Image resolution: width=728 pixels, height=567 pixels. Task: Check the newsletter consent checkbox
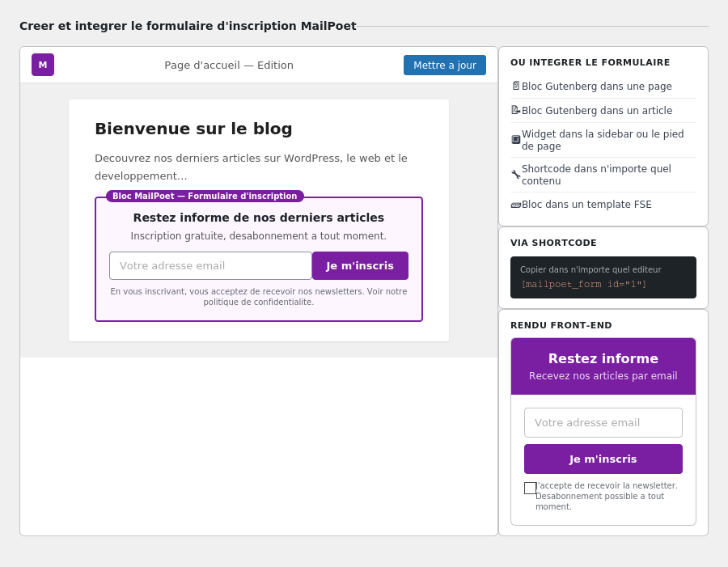(x=530, y=488)
